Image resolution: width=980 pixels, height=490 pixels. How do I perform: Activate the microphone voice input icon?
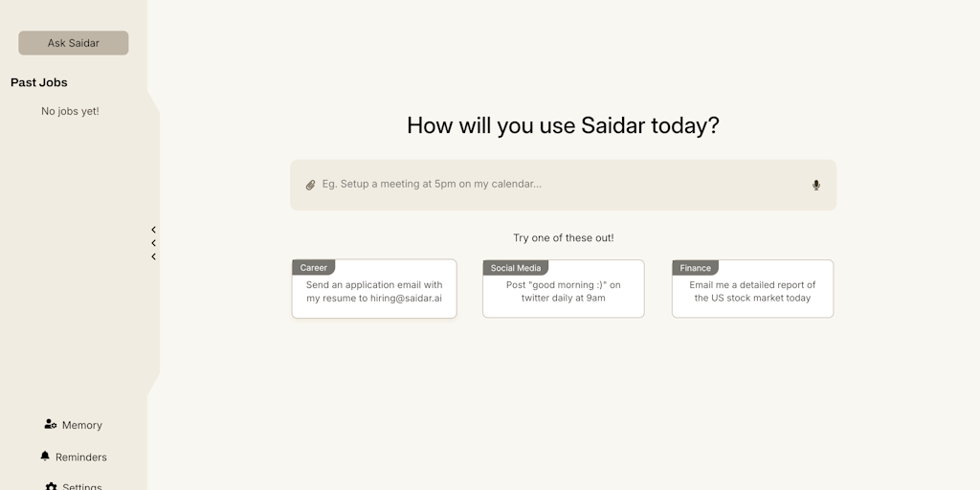point(816,185)
